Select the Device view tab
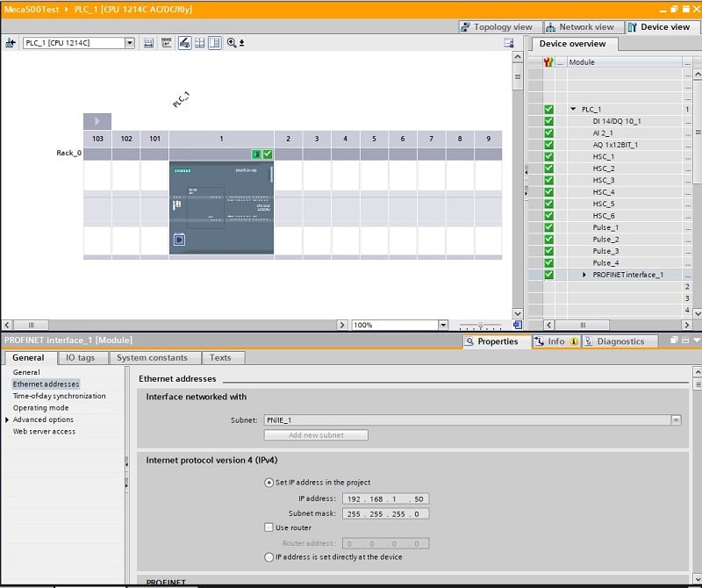Image resolution: width=702 pixels, height=588 pixels. (663, 27)
